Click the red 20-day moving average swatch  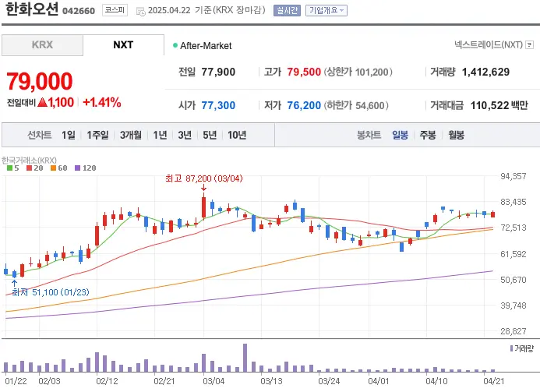[30, 168]
